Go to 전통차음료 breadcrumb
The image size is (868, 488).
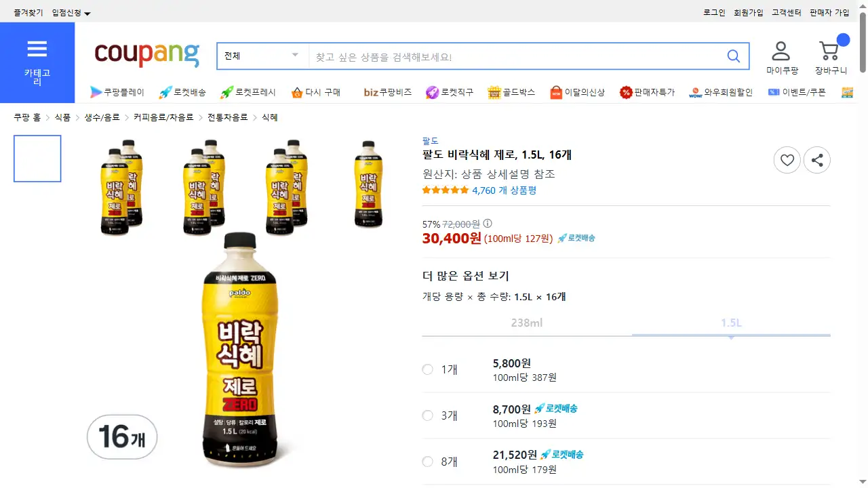[x=227, y=117]
